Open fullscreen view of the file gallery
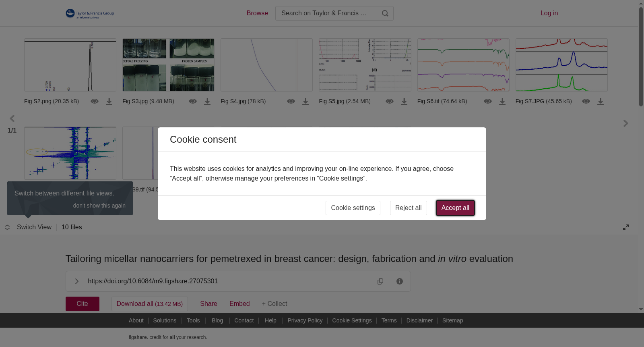Screen dimensions: 644x347 tap(626, 227)
